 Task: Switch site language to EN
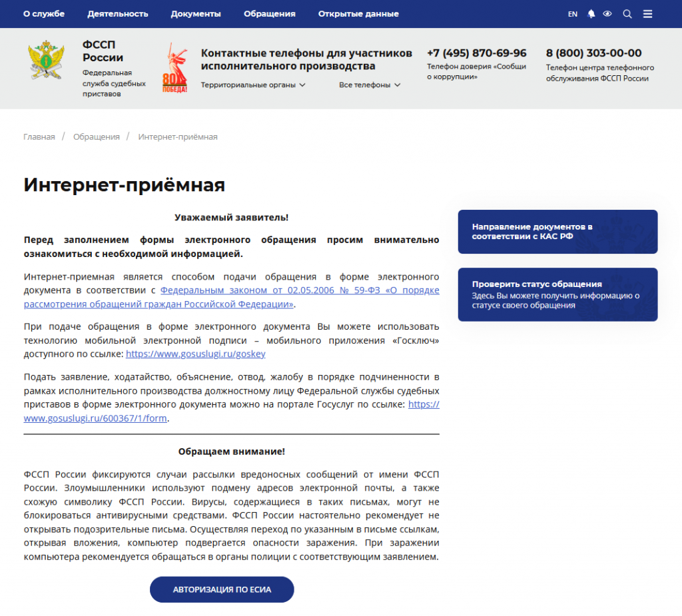[573, 14]
